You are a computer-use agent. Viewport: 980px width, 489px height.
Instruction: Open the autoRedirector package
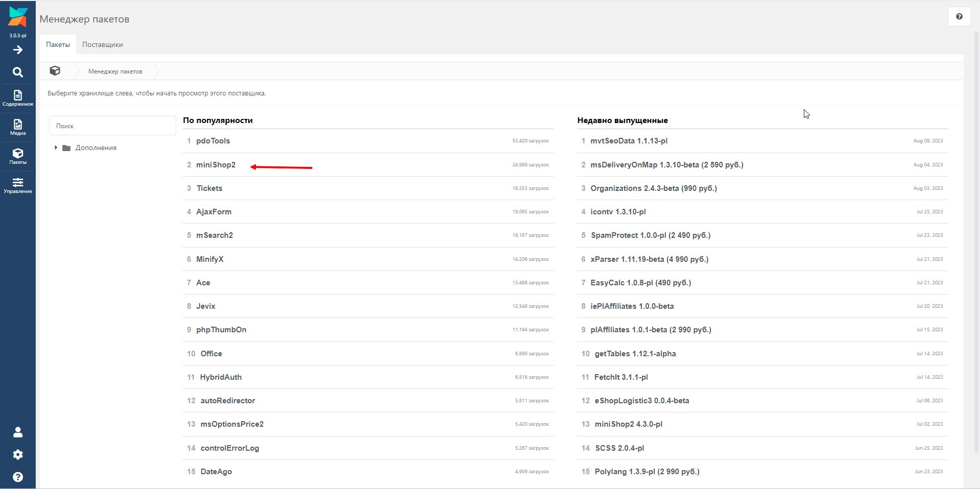(x=228, y=401)
